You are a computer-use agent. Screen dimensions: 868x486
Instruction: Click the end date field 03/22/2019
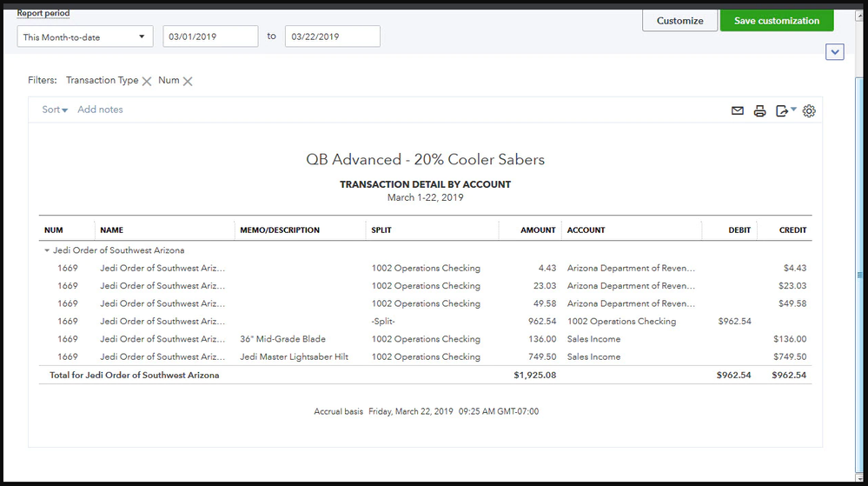332,37
